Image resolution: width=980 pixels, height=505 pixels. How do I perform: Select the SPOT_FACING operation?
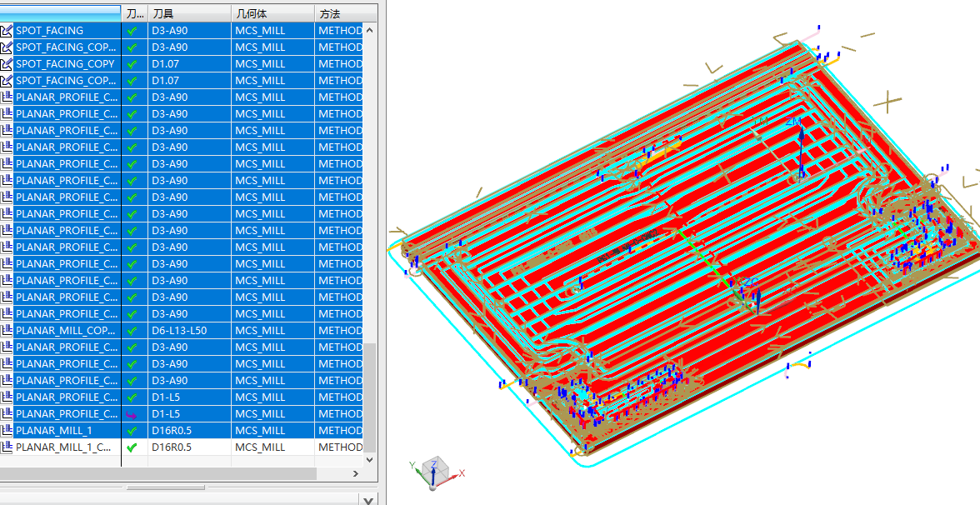(x=49, y=30)
